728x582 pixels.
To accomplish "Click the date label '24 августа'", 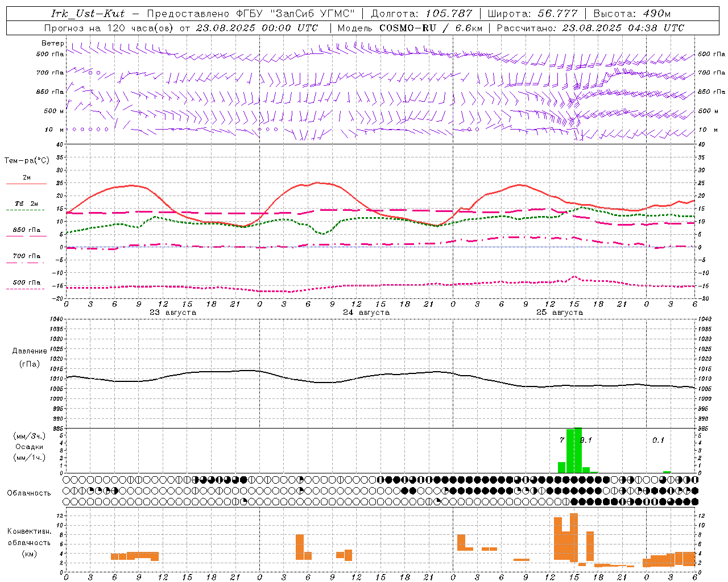I will pyautogui.click(x=366, y=313).
